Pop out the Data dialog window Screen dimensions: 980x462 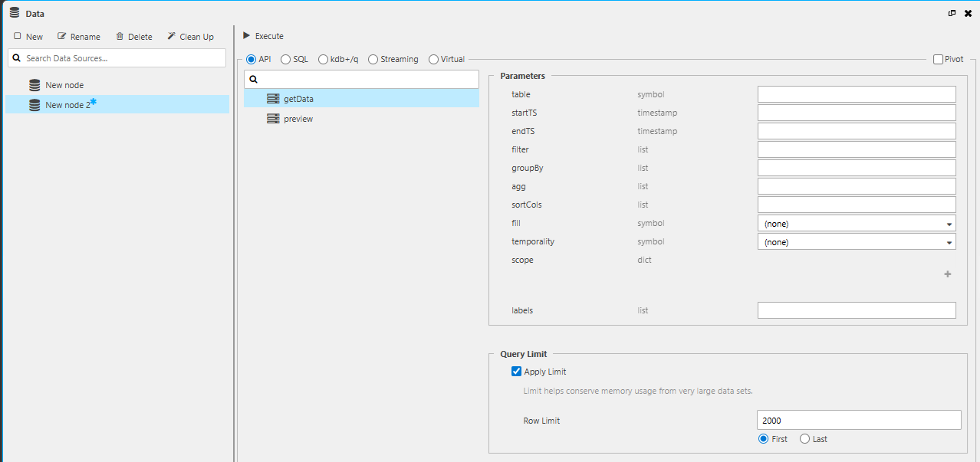click(952, 13)
